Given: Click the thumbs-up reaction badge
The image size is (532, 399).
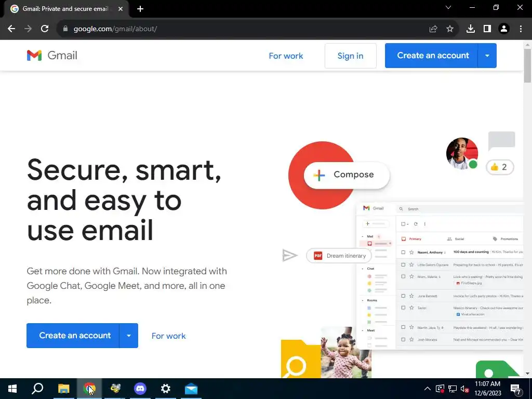Looking at the screenshot, I should tap(500, 167).
